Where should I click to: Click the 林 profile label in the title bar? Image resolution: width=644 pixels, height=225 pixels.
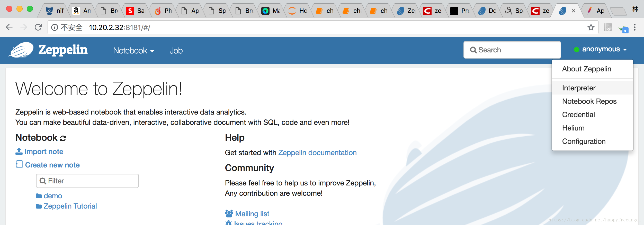click(635, 9)
